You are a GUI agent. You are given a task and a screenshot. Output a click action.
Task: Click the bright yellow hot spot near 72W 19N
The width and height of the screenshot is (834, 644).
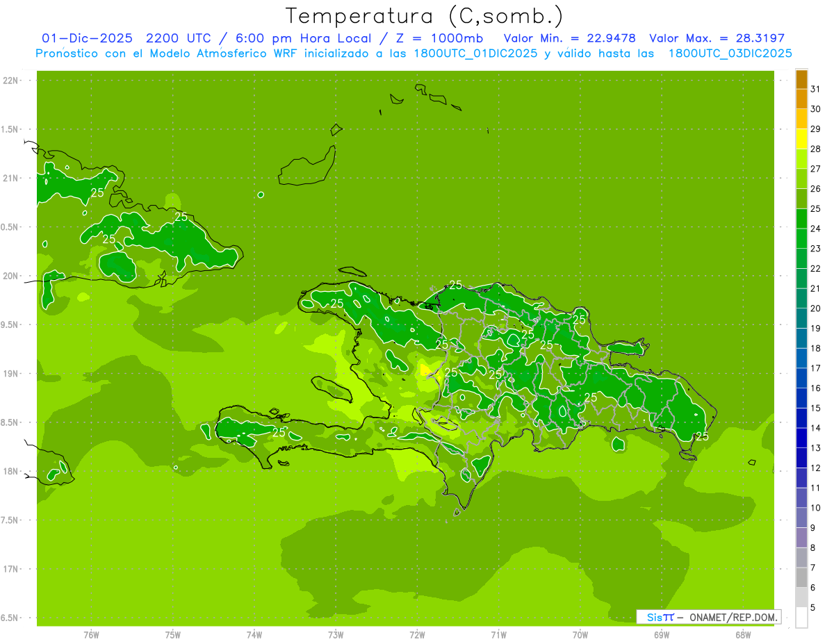(x=425, y=370)
